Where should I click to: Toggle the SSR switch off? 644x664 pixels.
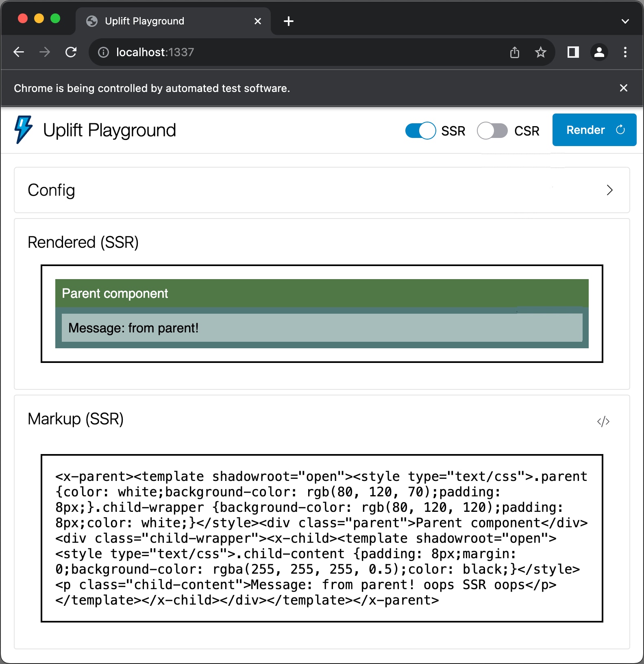(x=420, y=131)
